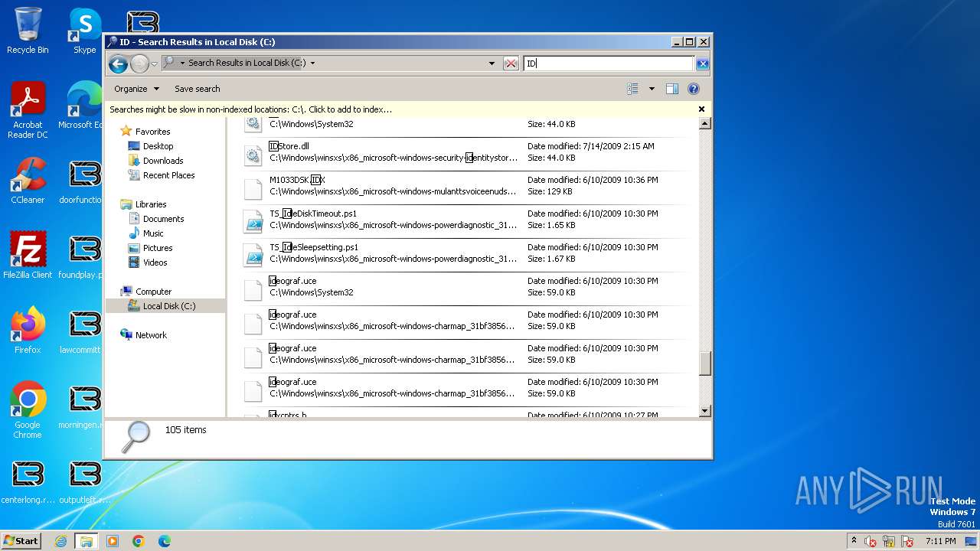Click the results vertical scrollbar thumb

[x=705, y=364]
